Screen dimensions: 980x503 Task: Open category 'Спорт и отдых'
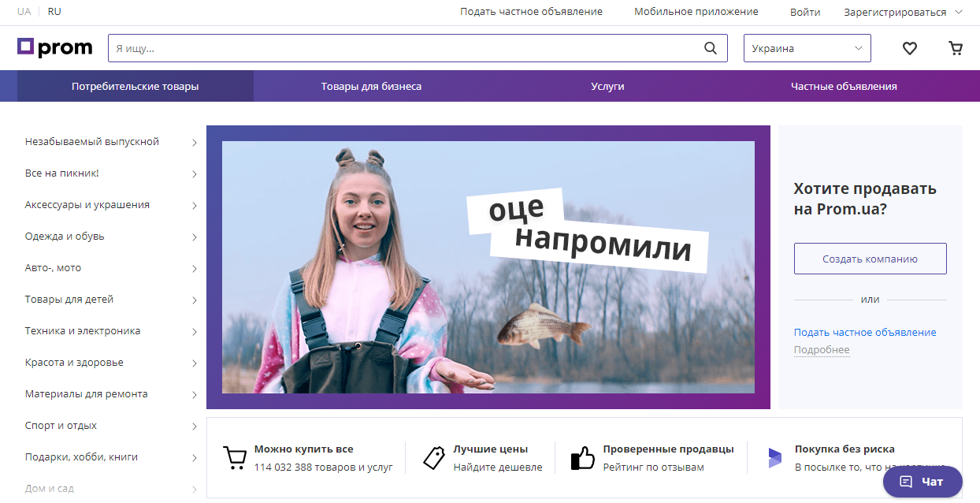click(61, 426)
